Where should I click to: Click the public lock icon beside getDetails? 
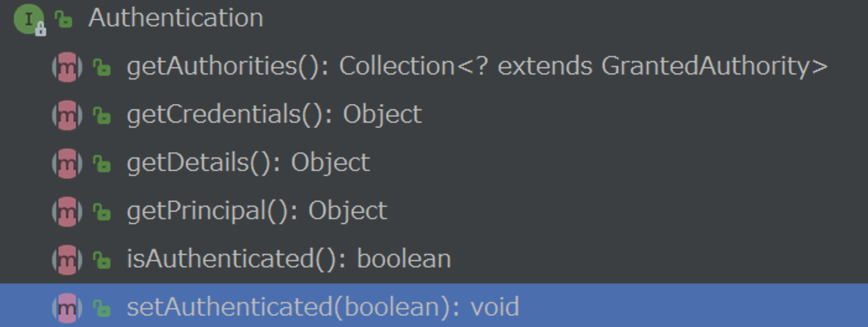pos(101,163)
